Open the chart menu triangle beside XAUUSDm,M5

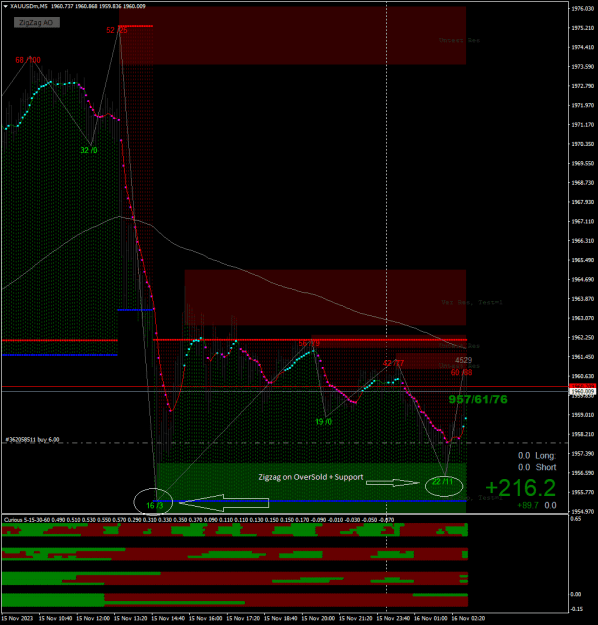point(5,6)
